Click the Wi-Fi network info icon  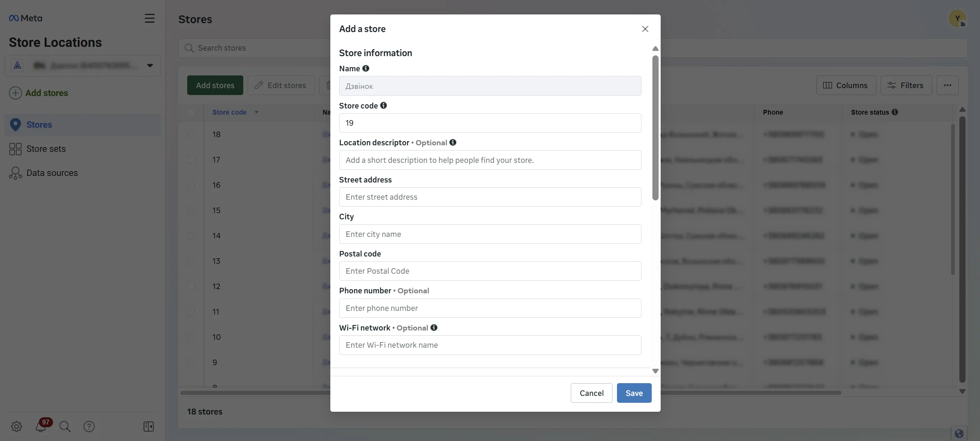click(434, 328)
